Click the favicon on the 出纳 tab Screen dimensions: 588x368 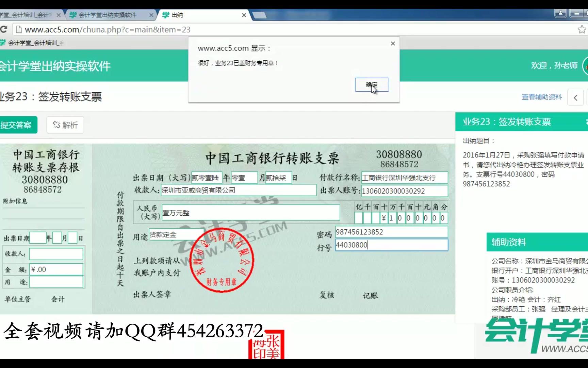pos(166,15)
